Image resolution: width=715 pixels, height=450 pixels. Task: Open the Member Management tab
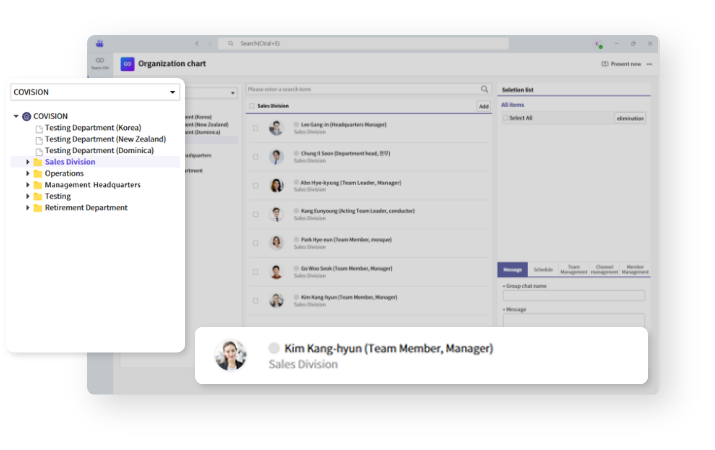pos(635,270)
